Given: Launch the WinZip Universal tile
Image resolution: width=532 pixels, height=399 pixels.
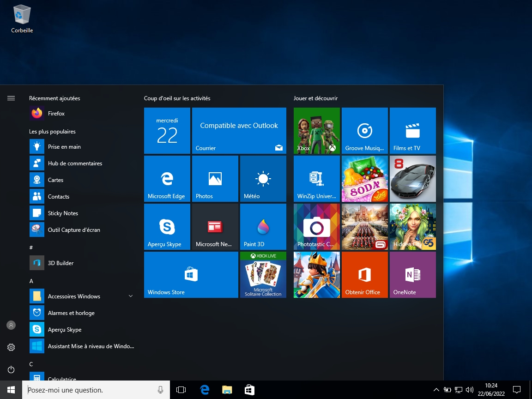Looking at the screenshot, I should pyautogui.click(x=316, y=179).
